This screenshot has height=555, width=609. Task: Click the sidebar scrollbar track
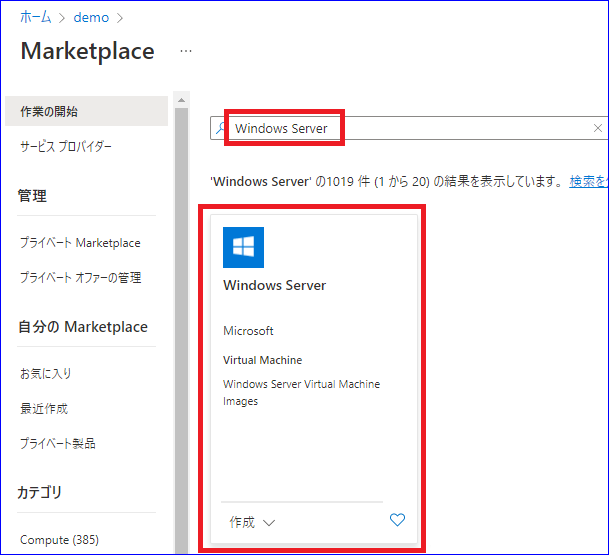coord(181,330)
